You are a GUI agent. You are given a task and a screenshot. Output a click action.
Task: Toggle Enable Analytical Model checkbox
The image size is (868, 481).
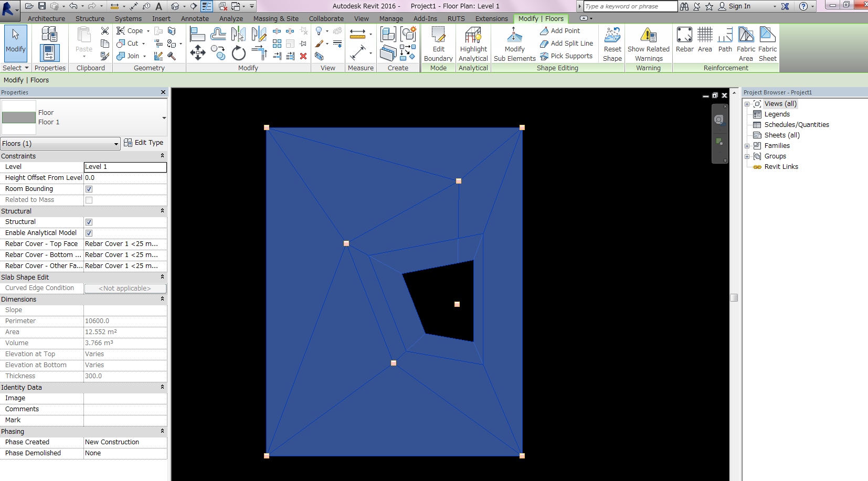click(89, 233)
